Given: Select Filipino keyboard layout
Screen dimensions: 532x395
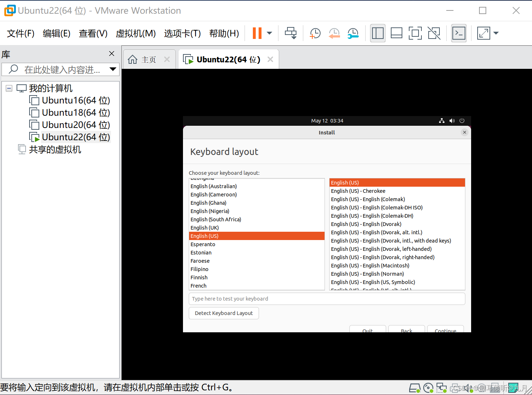Looking at the screenshot, I should (x=257, y=269).
